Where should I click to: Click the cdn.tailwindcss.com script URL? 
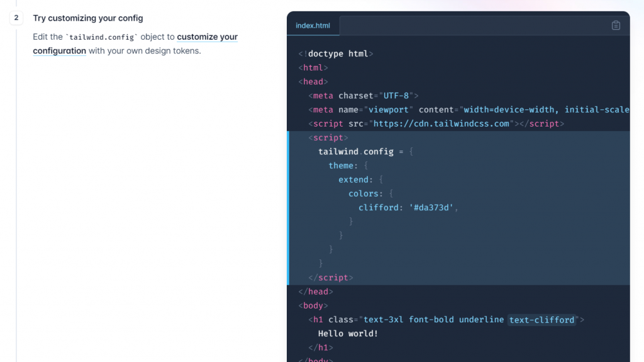click(x=441, y=124)
